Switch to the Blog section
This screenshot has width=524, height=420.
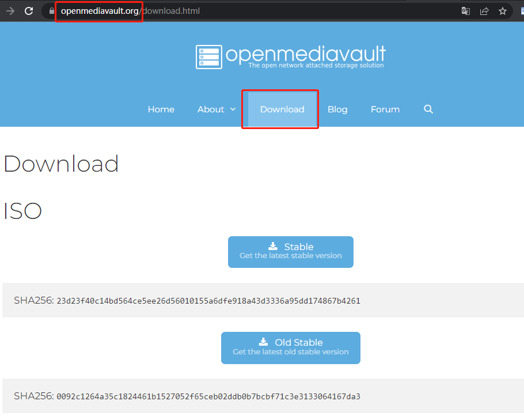tap(337, 109)
